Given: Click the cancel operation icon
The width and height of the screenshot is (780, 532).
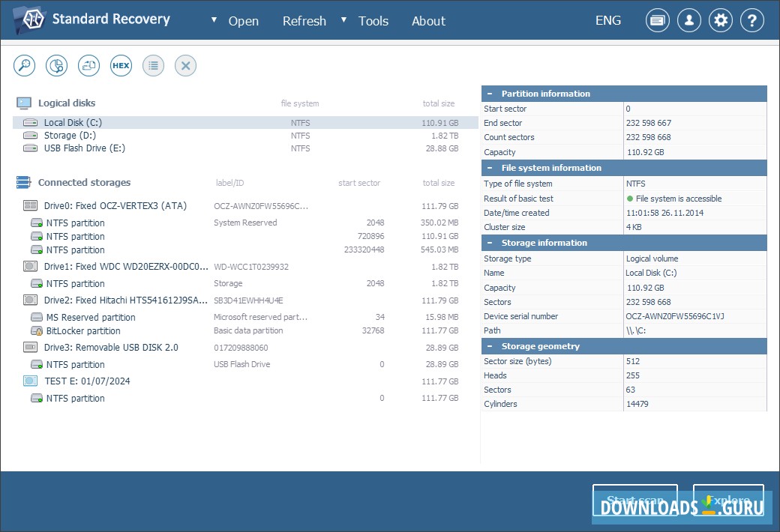Looking at the screenshot, I should 185,65.
